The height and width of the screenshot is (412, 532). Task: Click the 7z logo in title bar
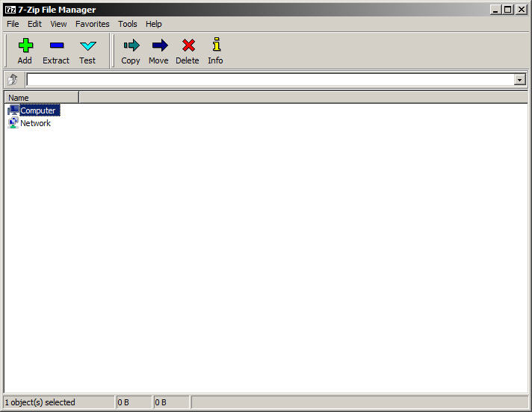click(10, 10)
